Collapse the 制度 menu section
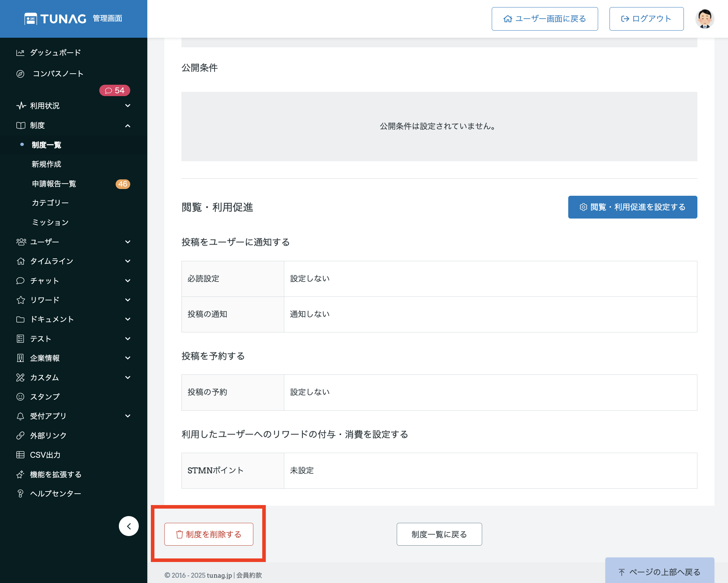728x583 pixels. click(x=128, y=126)
